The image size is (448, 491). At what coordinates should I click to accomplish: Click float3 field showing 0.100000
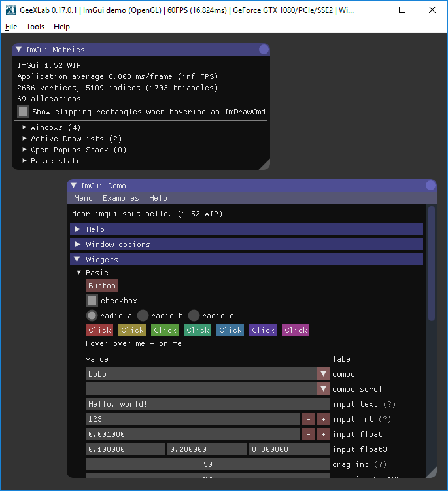pyautogui.click(x=126, y=449)
